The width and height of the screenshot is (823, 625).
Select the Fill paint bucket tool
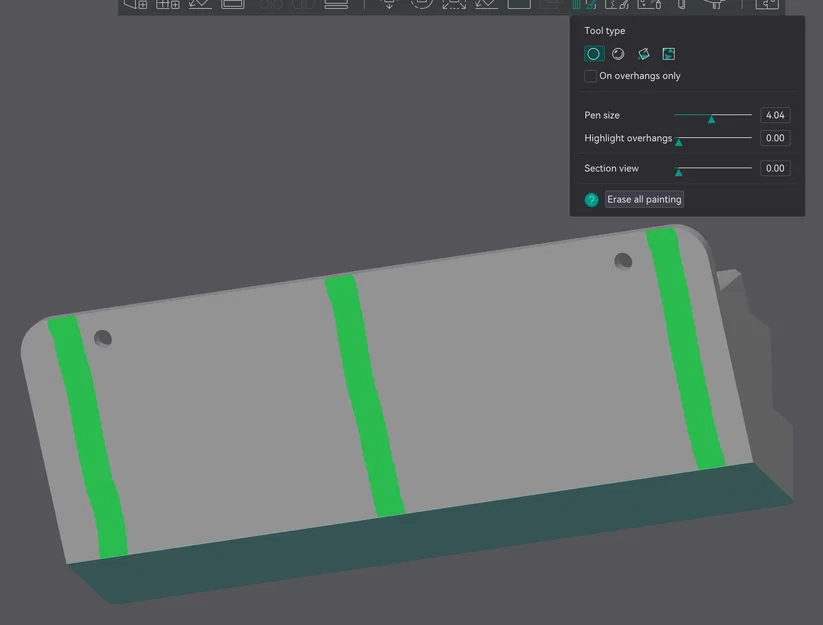tap(643, 54)
